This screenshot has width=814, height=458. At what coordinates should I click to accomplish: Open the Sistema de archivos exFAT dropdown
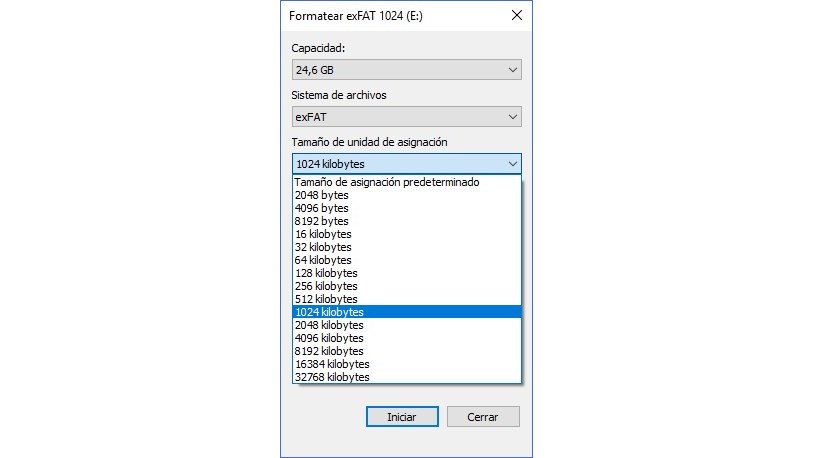[406, 117]
